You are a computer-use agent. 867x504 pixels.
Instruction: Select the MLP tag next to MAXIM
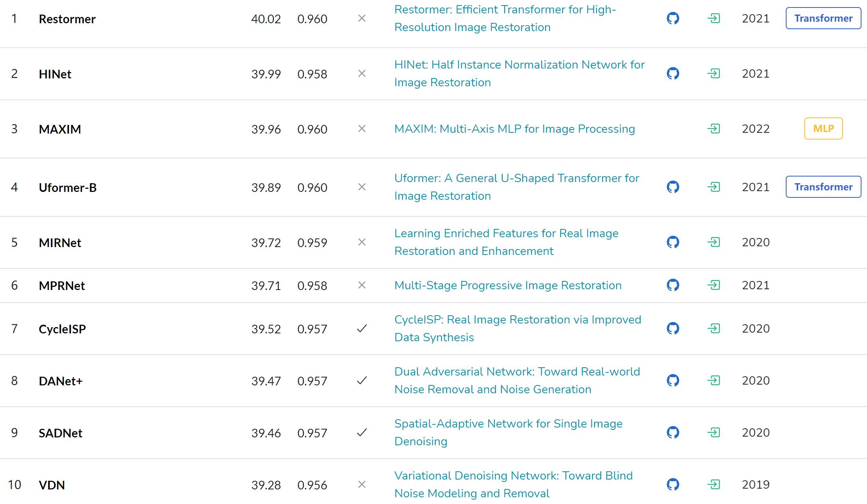(823, 128)
